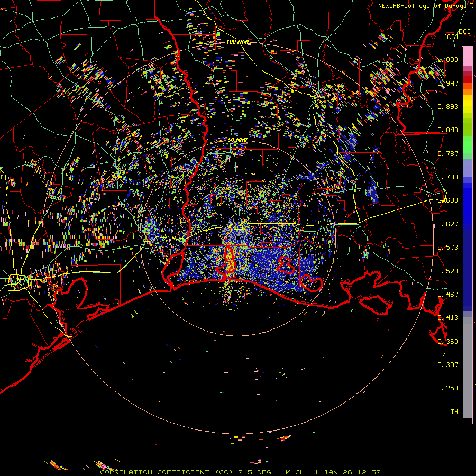Viewport: 476px width, 476px height.
Task: Pick the dark navy color bar segment
Action: point(467,269)
